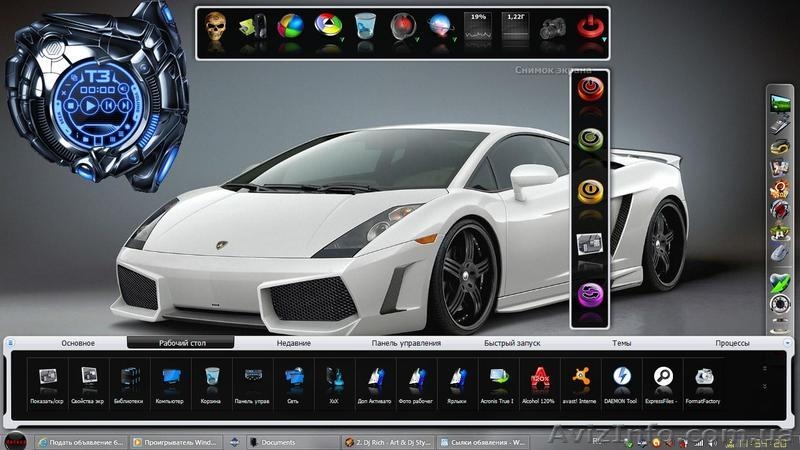The width and height of the screenshot is (800, 450).
Task: Open the round Start button on taskbar
Action: point(15,441)
